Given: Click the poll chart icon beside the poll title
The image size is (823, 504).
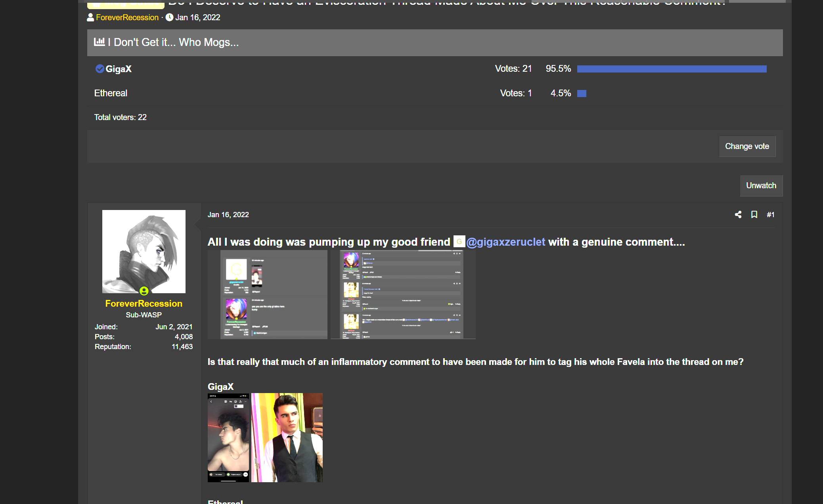Looking at the screenshot, I should 99,42.
